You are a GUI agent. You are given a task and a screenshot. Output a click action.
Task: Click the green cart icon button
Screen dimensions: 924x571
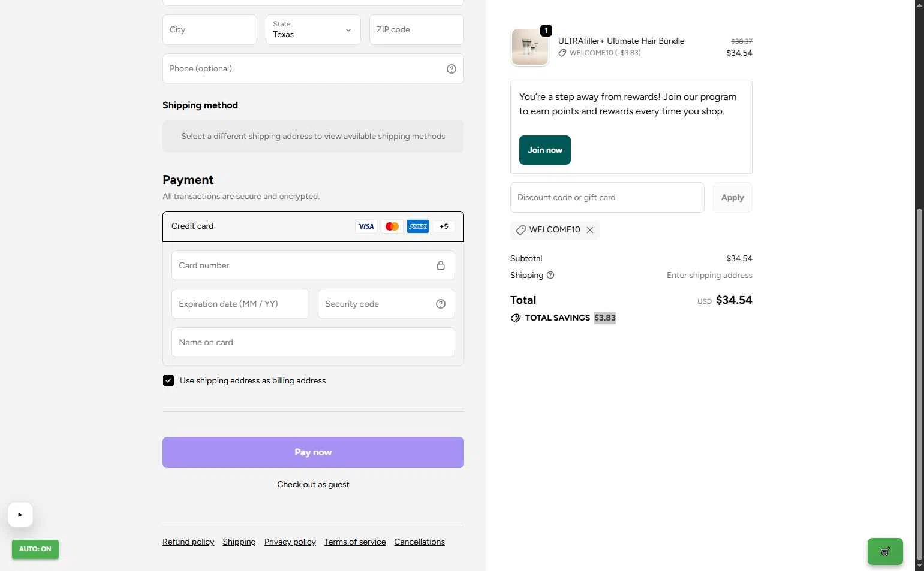885,551
